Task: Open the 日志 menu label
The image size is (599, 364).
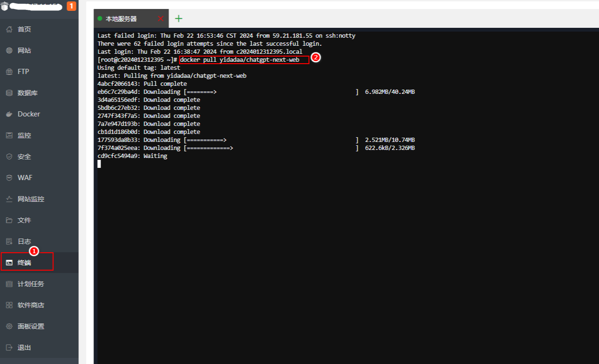Action: 25,241
